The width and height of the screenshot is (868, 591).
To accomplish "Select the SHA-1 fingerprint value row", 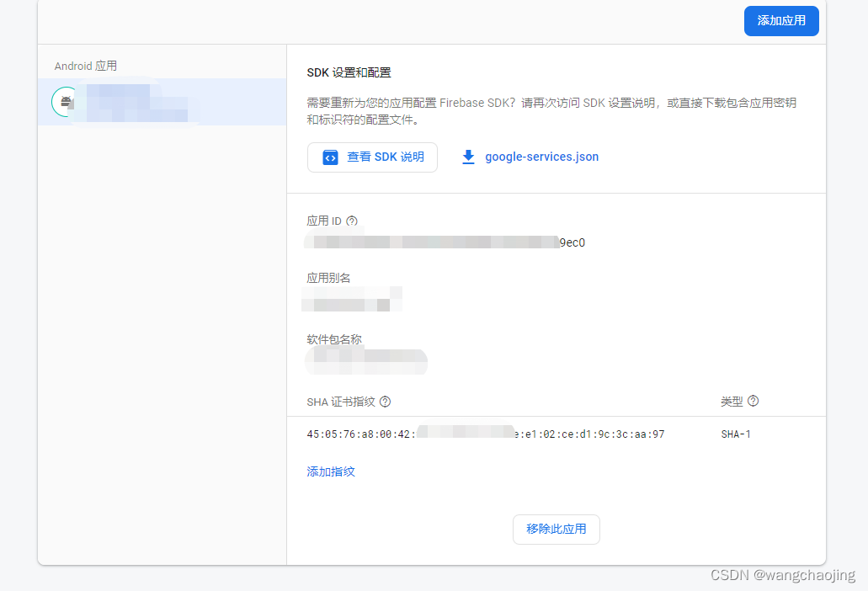I will point(556,434).
